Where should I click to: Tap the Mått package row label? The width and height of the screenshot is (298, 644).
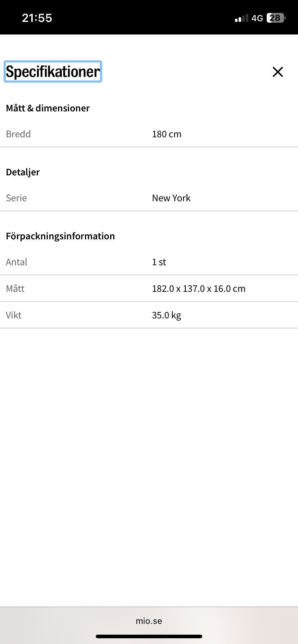click(x=15, y=289)
